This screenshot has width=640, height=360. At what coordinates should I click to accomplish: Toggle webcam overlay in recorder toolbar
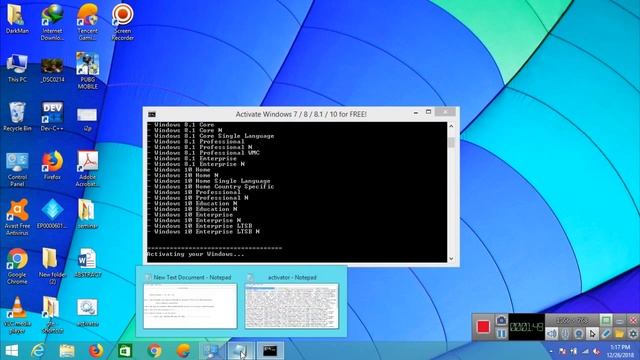coord(578,333)
